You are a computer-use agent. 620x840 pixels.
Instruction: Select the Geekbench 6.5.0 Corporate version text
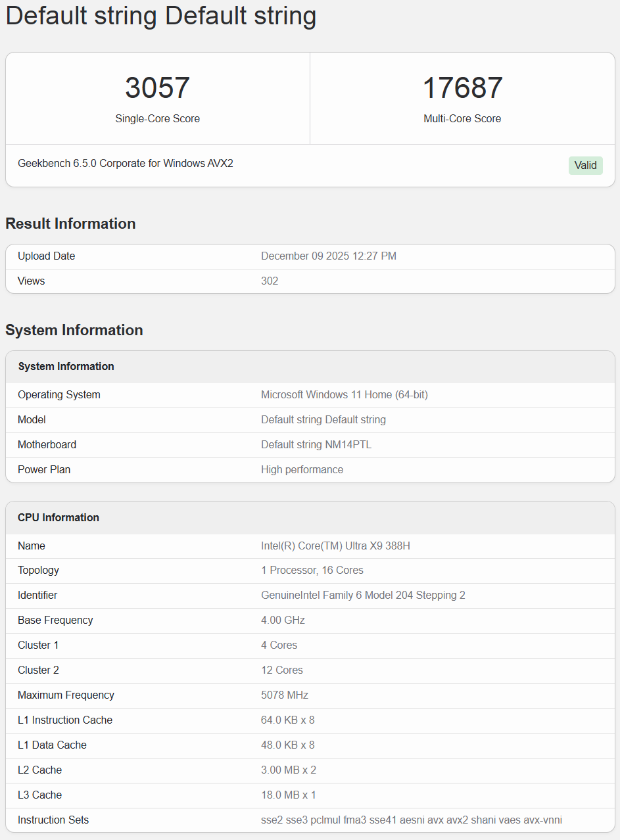point(126,163)
